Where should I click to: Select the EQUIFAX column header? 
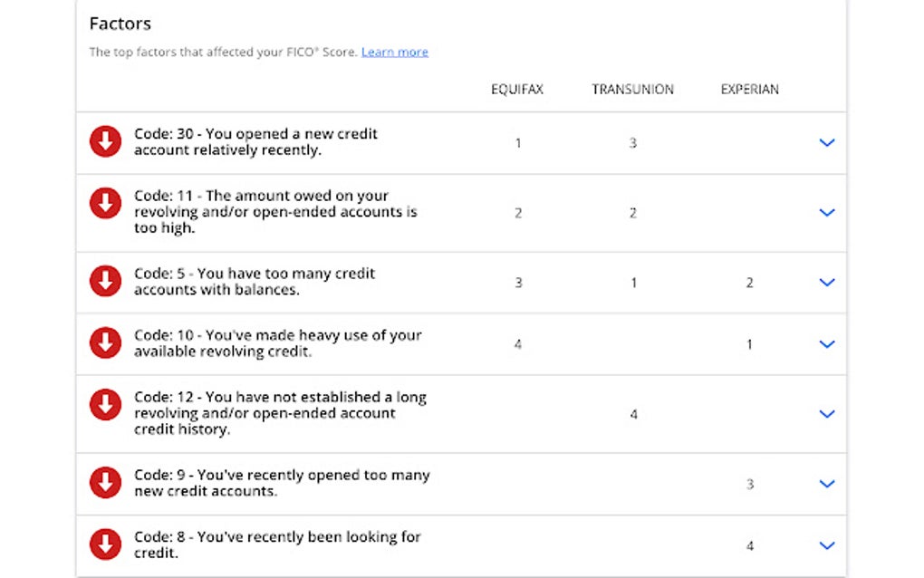tap(516, 89)
